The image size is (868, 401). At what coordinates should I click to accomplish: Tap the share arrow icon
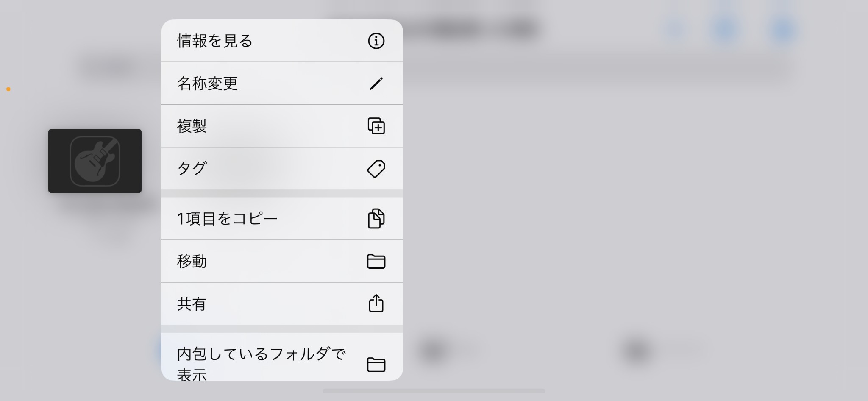coord(376,303)
